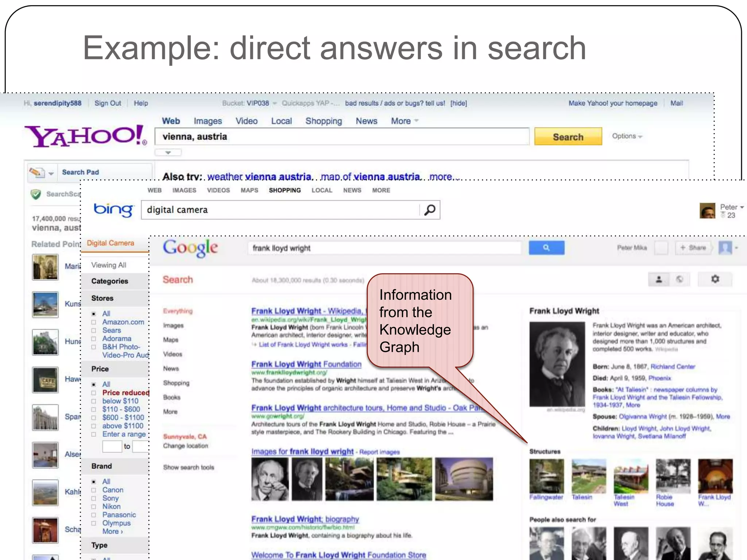Open Frank Lloyd Wright biography link
Viewport: 747px width, 560px height.
[x=305, y=519]
